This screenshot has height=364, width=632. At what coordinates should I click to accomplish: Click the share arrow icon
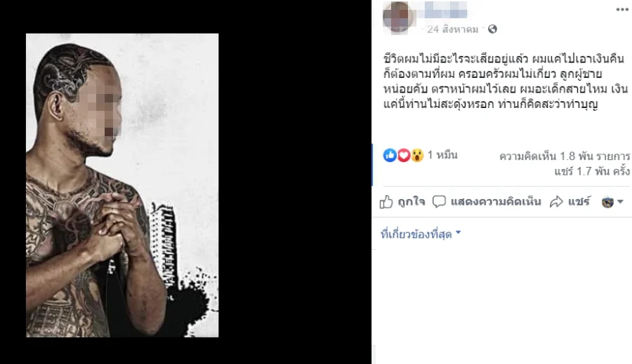(x=556, y=202)
